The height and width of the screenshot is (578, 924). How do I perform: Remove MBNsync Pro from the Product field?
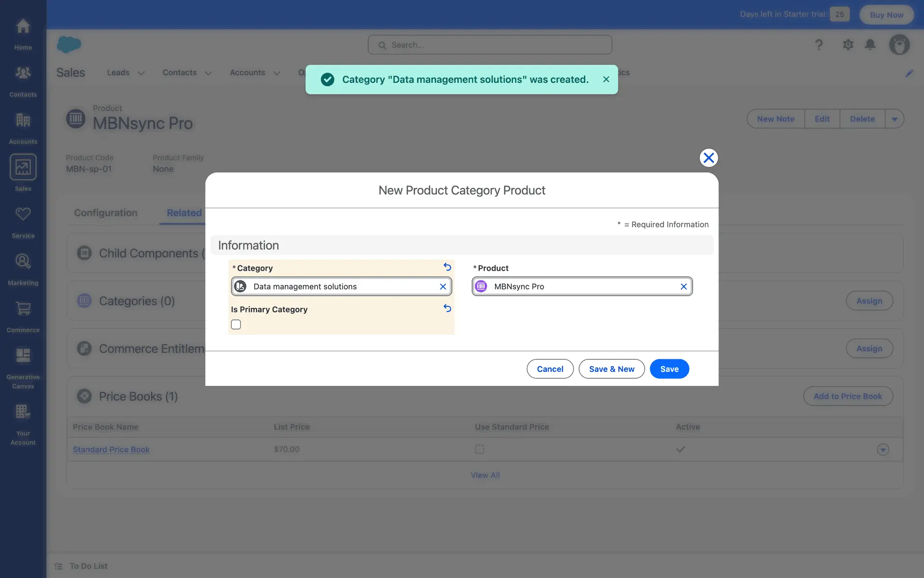point(683,287)
